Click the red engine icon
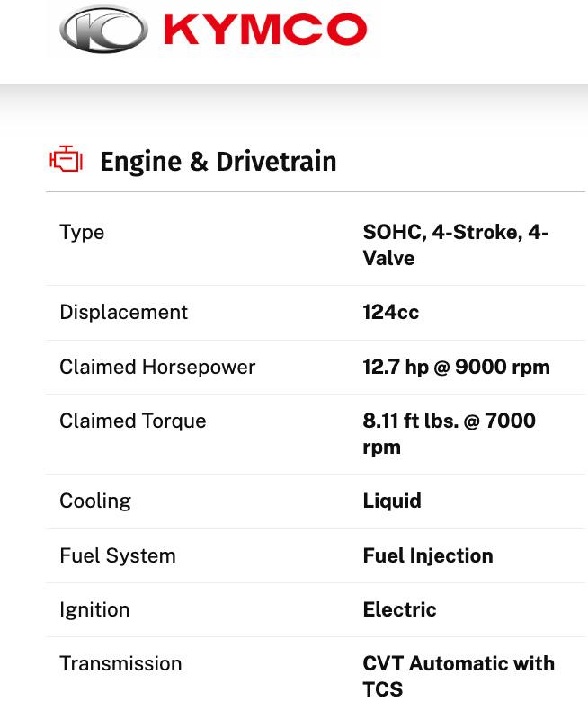 tap(67, 158)
